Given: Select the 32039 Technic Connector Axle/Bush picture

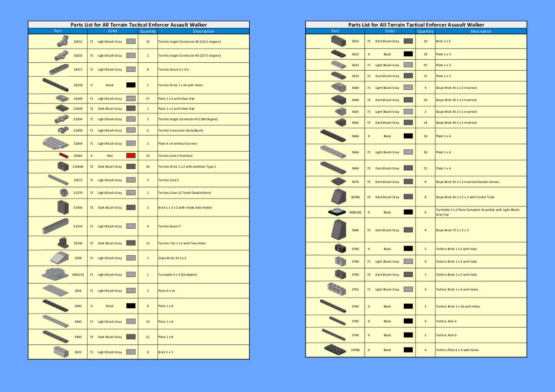Looking at the screenshot, I should point(63,130).
